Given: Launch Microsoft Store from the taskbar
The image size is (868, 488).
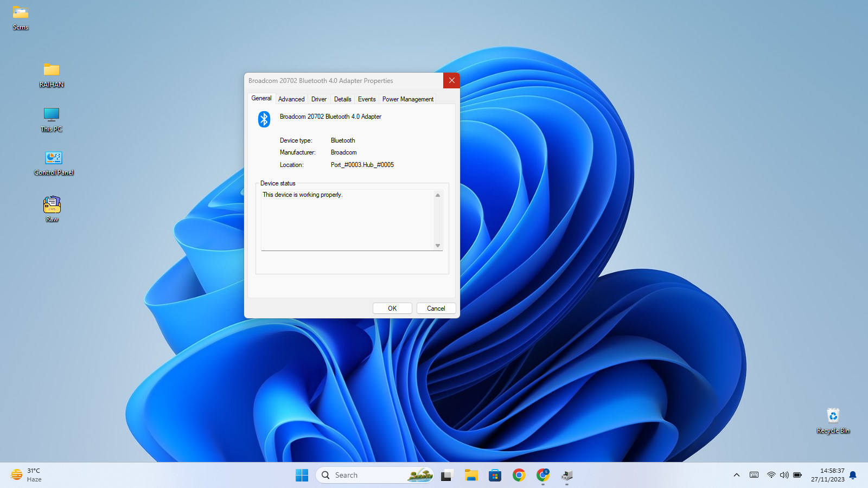Looking at the screenshot, I should [x=495, y=476].
